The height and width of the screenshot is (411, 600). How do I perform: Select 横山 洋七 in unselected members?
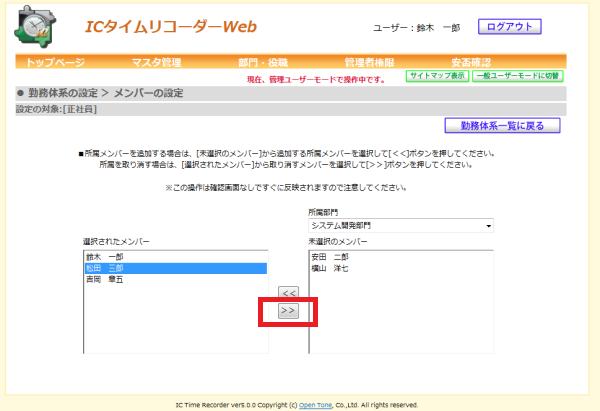click(401, 268)
